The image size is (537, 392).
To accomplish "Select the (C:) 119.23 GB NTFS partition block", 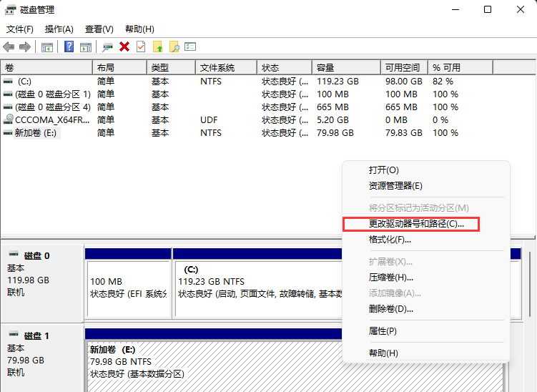I will tap(259, 288).
